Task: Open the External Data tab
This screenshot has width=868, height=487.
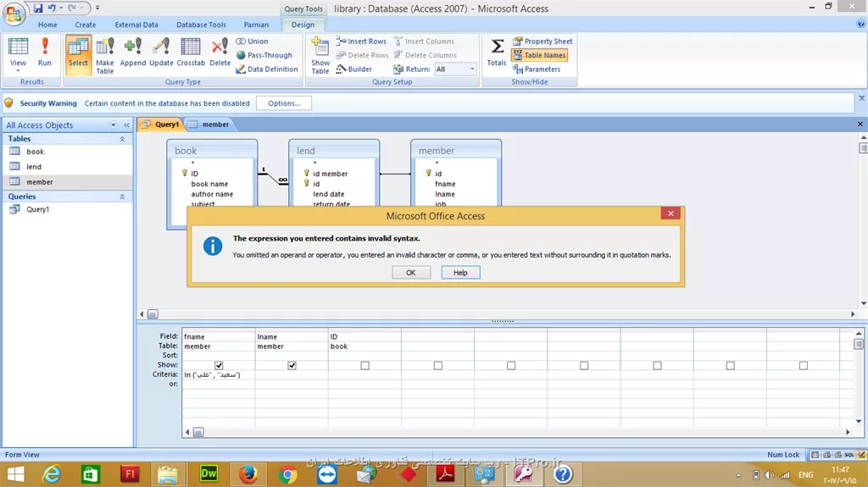Action: 136,25
